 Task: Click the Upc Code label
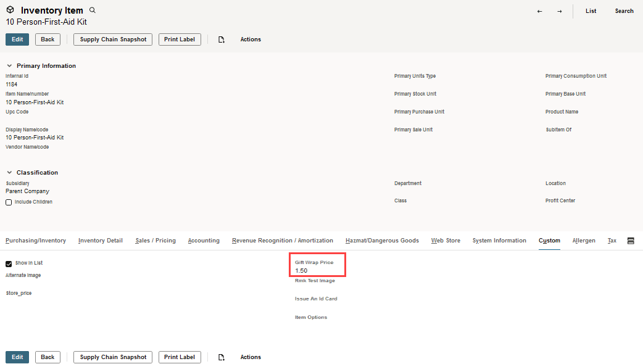click(x=17, y=112)
